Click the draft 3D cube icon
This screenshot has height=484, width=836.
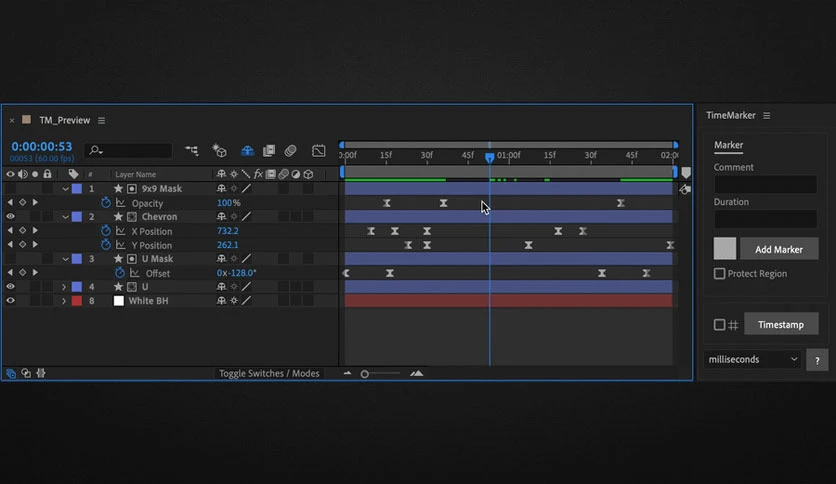(220, 151)
